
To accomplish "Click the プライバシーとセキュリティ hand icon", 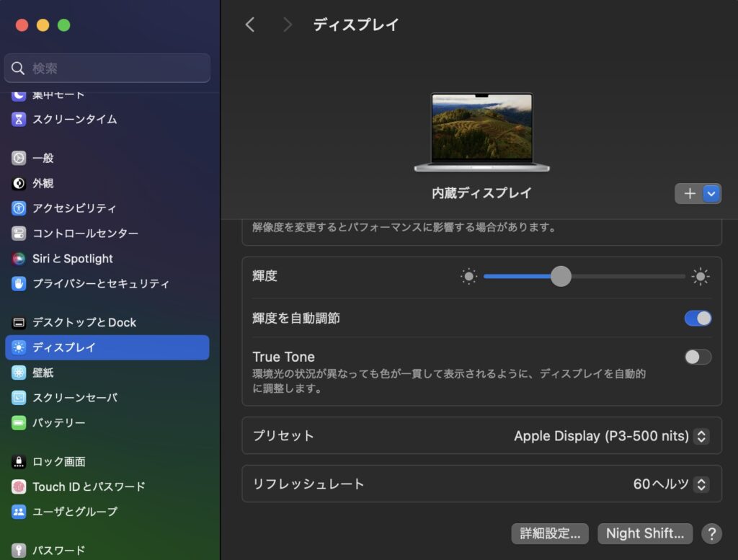I will click(19, 284).
